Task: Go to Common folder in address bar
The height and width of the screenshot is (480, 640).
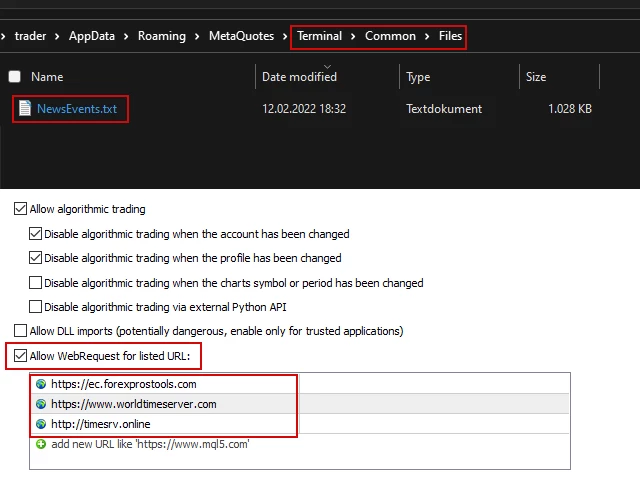Action: click(390, 36)
